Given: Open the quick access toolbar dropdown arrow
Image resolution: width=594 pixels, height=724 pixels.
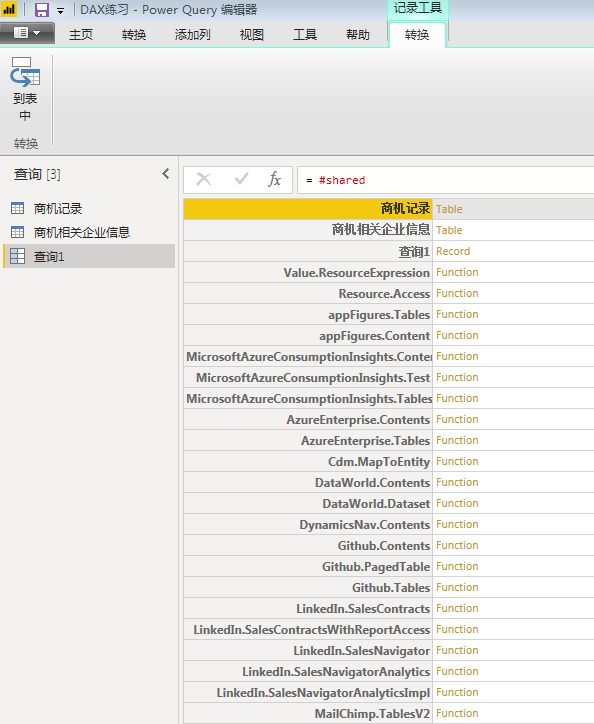Looking at the screenshot, I should click(x=61, y=11).
